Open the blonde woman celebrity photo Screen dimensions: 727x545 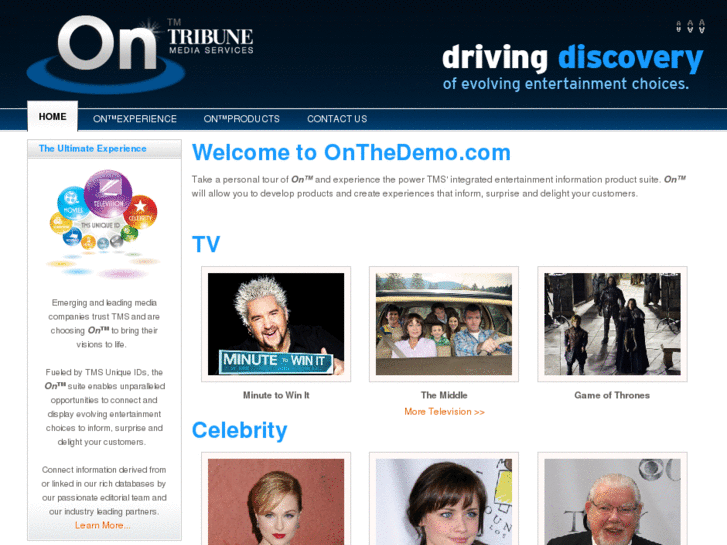pyautogui.click(x=276, y=499)
